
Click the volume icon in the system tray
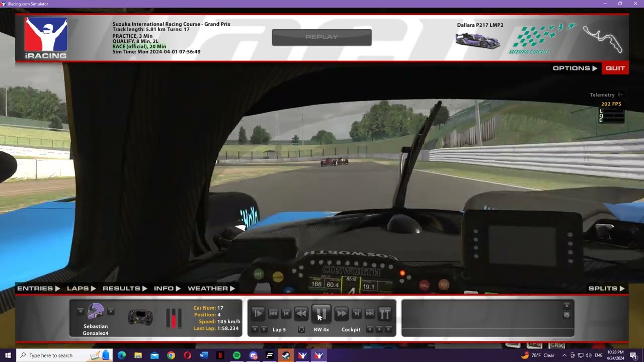pos(588,355)
